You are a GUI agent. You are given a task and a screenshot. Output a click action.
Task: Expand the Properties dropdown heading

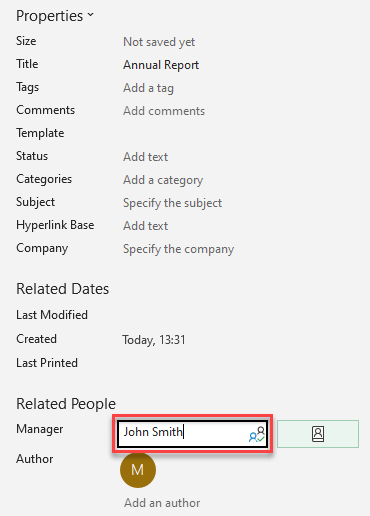(55, 16)
